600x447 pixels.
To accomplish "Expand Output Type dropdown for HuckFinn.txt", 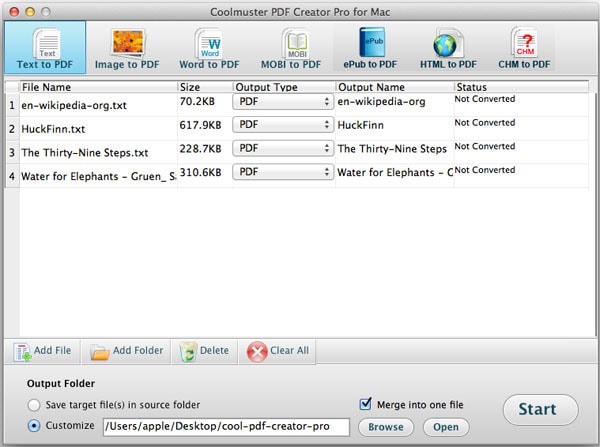I will click(x=283, y=125).
